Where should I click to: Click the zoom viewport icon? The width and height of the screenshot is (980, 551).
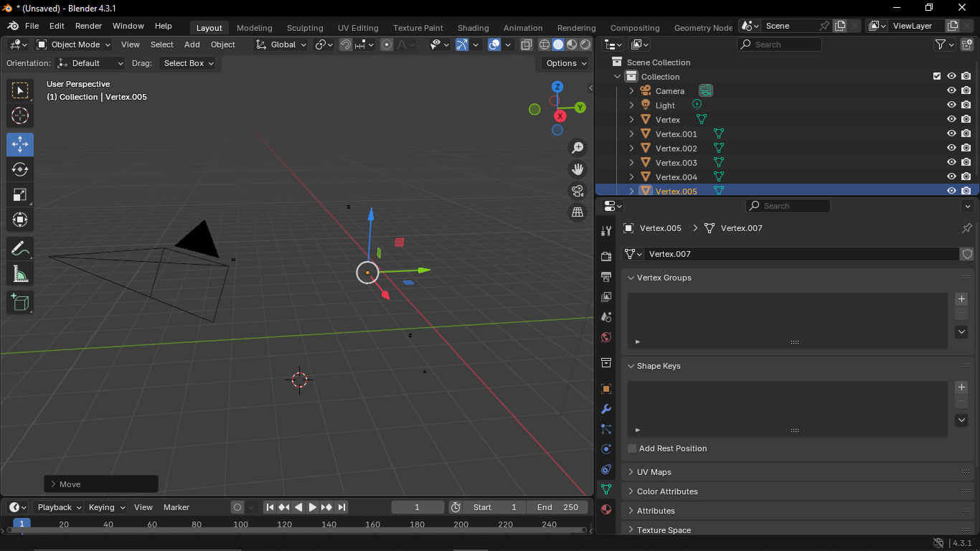(x=578, y=148)
